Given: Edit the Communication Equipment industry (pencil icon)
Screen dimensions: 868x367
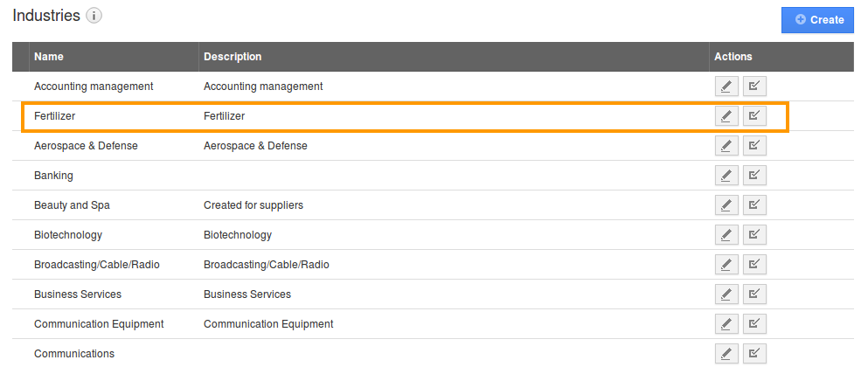Looking at the screenshot, I should pos(726,324).
